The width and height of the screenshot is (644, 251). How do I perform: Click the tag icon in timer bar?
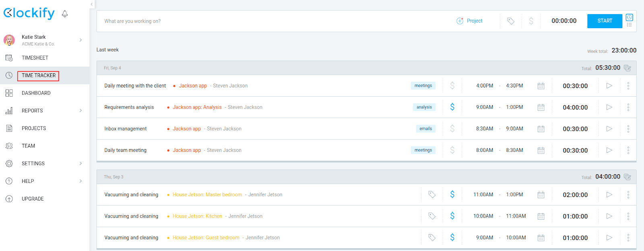[x=511, y=21]
